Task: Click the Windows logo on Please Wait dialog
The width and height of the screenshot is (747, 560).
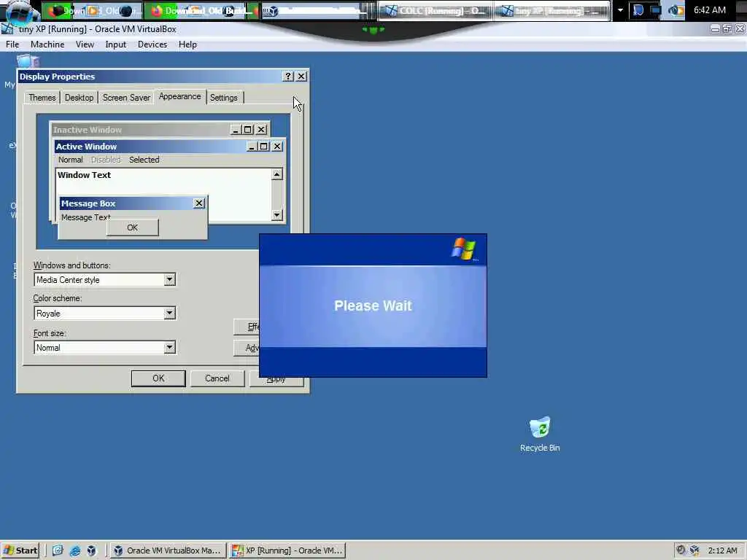Action: click(x=463, y=249)
